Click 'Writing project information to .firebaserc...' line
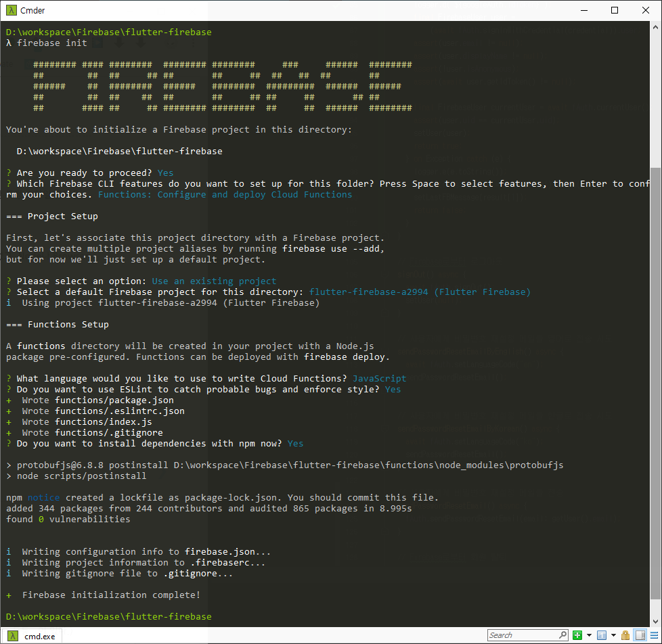Screen dimensions: 662x644 pos(135,563)
